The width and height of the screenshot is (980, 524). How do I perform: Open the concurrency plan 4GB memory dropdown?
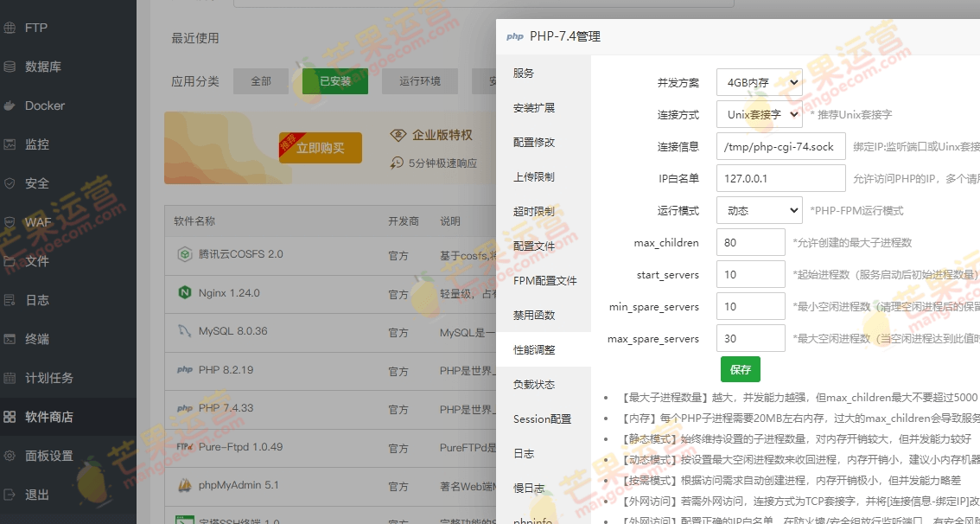pyautogui.click(x=759, y=83)
